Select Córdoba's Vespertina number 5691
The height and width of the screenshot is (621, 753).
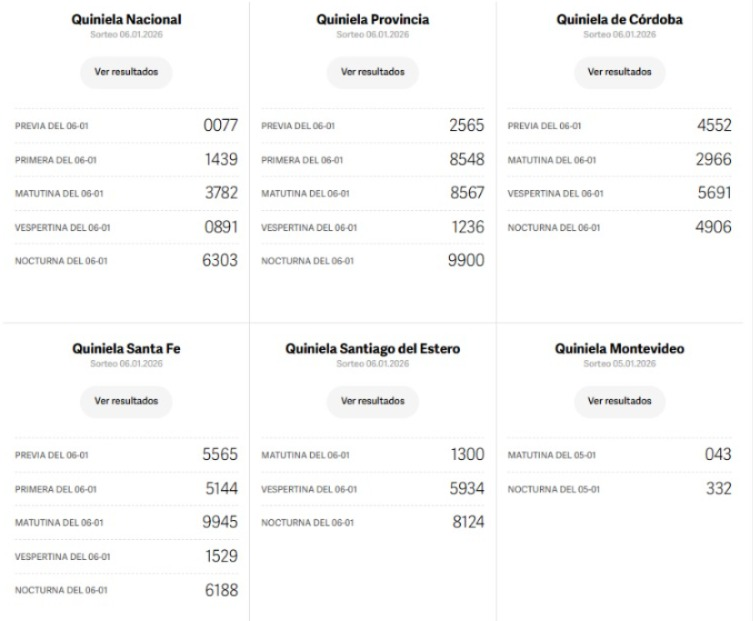tap(714, 193)
